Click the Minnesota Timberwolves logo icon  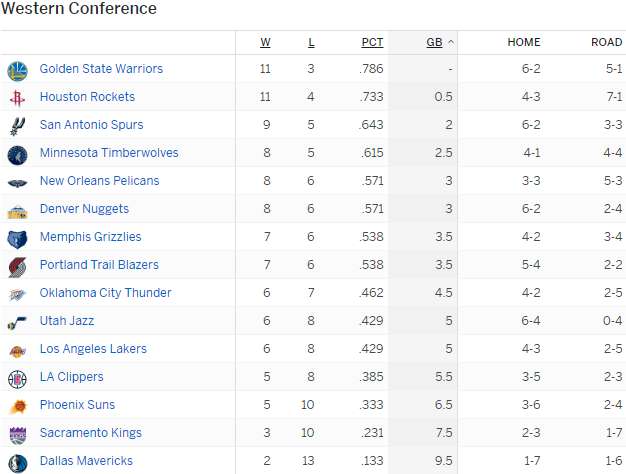click(x=17, y=154)
